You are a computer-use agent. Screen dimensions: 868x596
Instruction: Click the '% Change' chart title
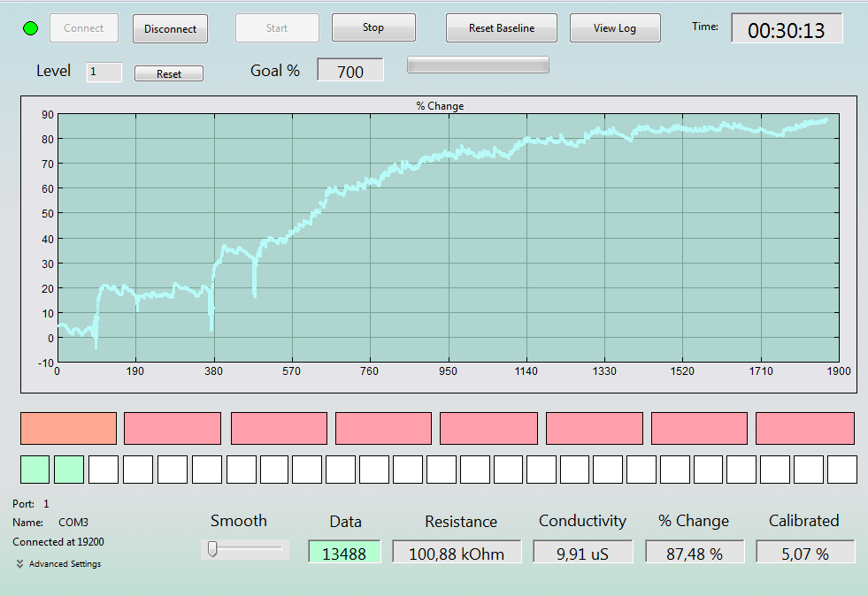coord(440,106)
